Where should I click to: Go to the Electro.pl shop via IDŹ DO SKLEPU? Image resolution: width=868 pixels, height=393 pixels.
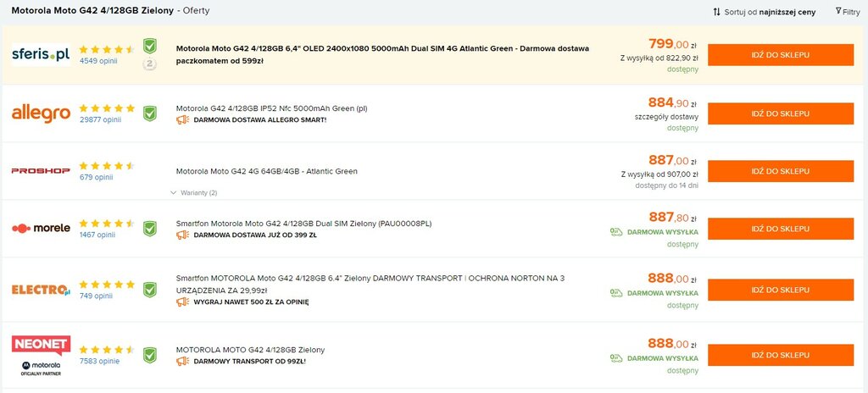781,290
